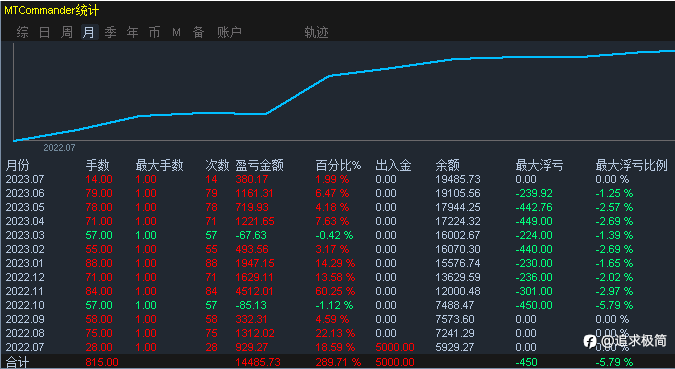
Task: Click the 手数 column header
Action: click(97, 165)
